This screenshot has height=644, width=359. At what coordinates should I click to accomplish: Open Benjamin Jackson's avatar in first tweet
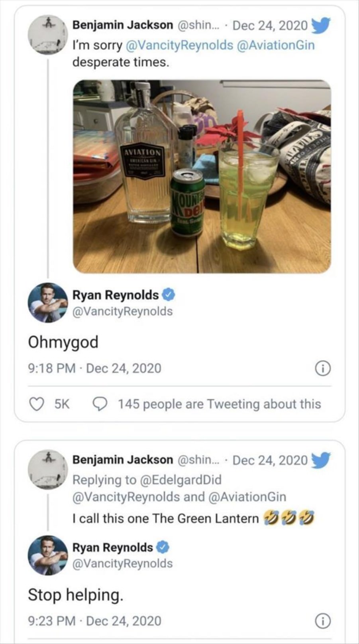point(47,35)
